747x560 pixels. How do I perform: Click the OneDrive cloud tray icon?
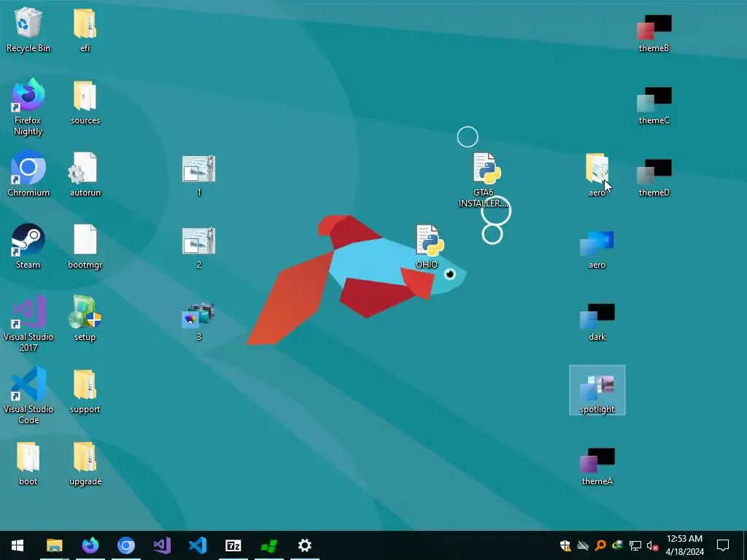[x=583, y=545]
